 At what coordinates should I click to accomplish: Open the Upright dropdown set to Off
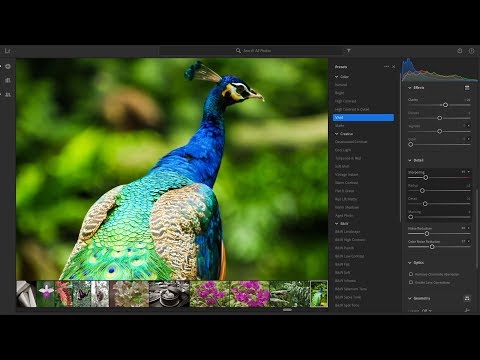(426, 311)
